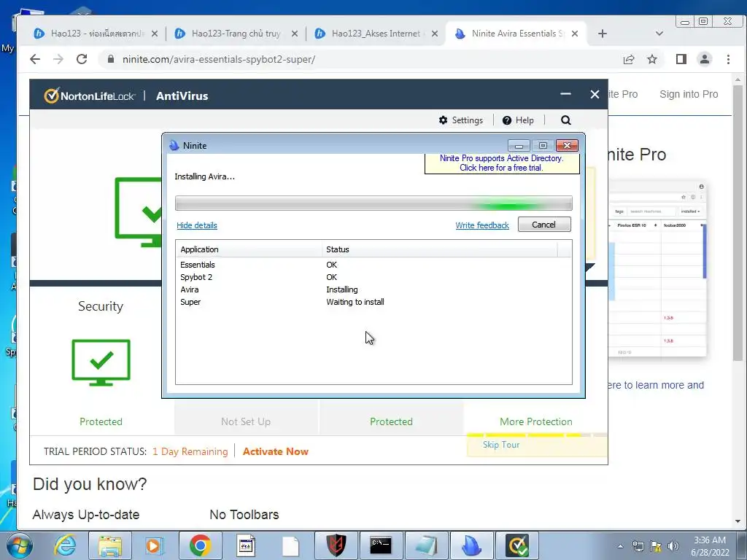The height and width of the screenshot is (560, 747).
Task: Open the Action Center flag icon
Action: coord(656,546)
